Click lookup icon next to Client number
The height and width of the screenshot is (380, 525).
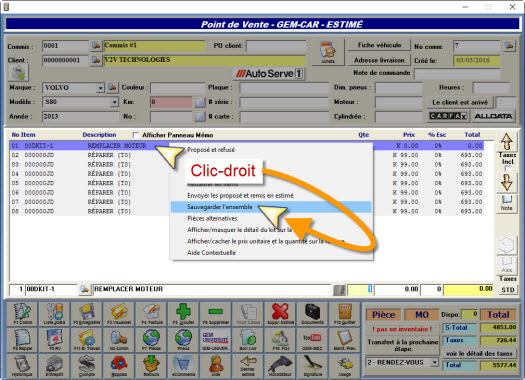point(96,60)
